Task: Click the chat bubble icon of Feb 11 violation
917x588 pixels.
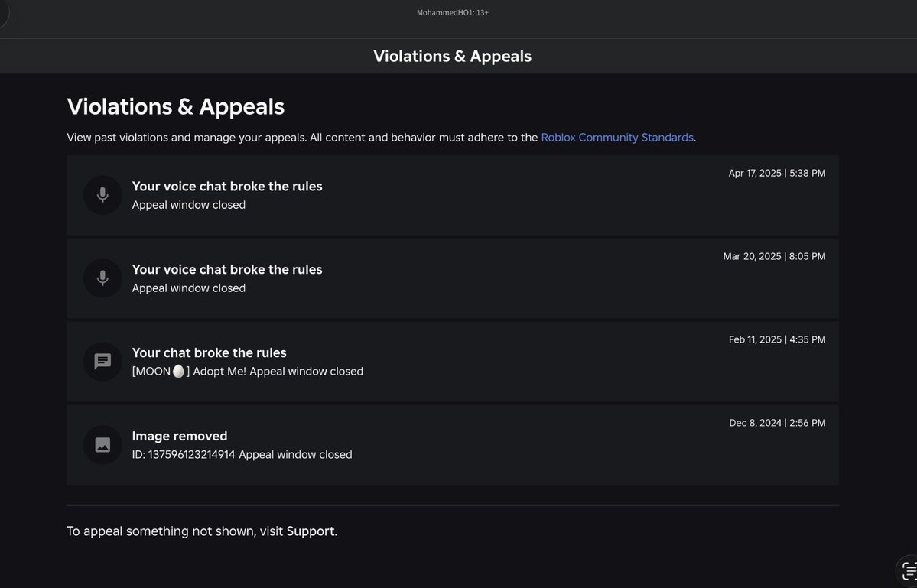Action: [x=102, y=361]
